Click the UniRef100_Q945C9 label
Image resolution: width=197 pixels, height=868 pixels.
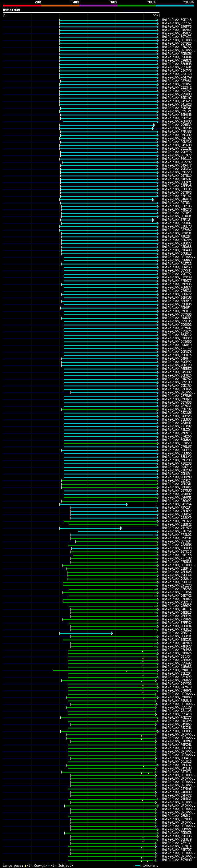click(x=177, y=125)
